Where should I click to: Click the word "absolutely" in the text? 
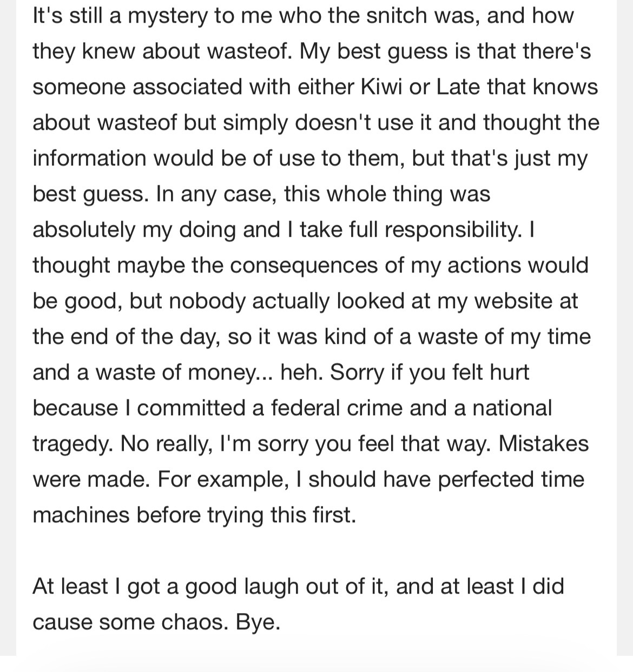(83, 230)
